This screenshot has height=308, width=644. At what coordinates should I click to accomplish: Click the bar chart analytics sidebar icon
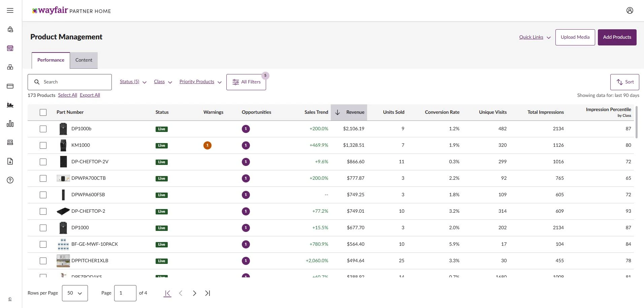pyautogui.click(x=10, y=124)
